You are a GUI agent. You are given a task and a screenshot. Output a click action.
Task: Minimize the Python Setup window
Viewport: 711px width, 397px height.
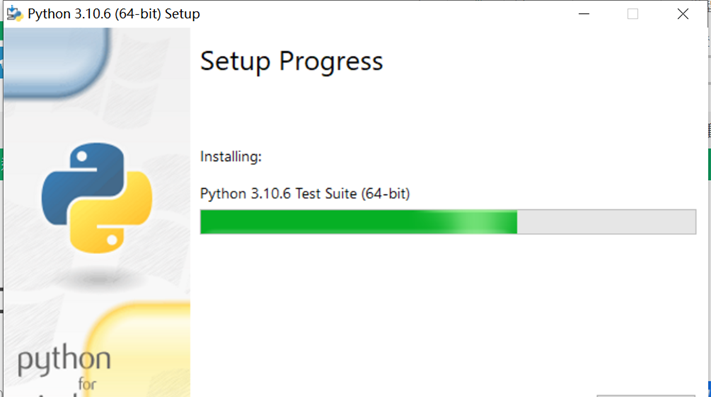584,14
